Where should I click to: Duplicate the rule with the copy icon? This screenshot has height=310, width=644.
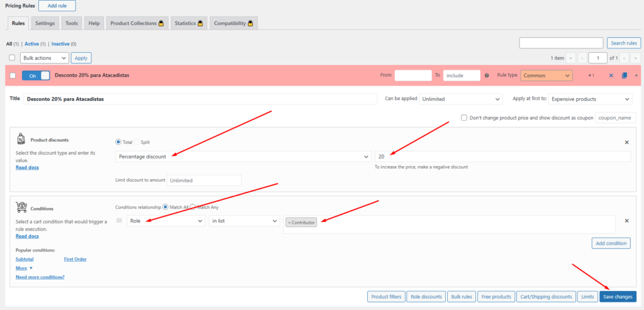pyautogui.click(x=625, y=75)
